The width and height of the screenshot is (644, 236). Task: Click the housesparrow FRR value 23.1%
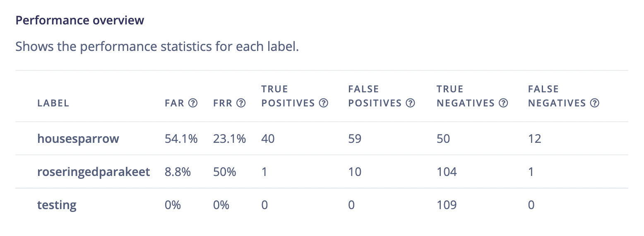click(229, 139)
